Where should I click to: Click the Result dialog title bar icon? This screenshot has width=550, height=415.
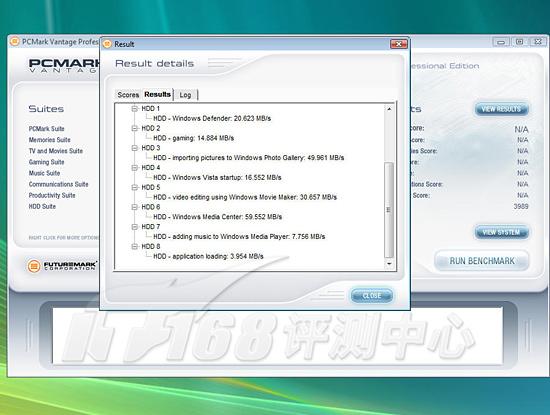pos(107,44)
